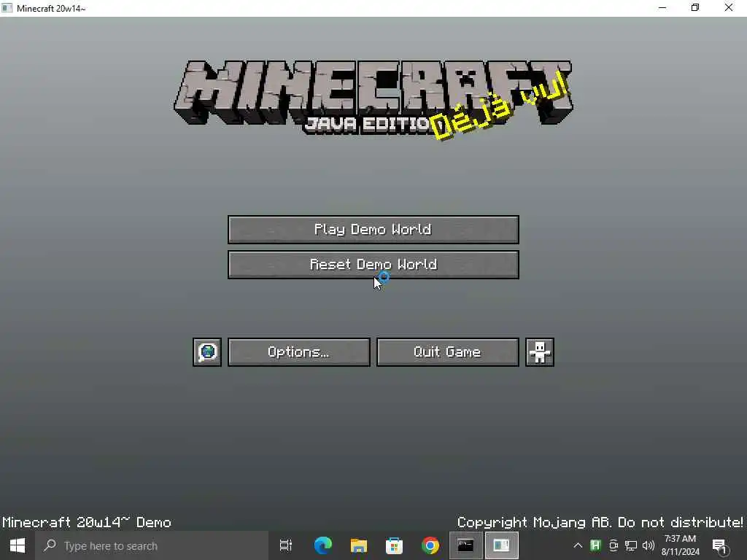Open Microsoft Store from taskbar
Viewport: 747px width, 560px height.
click(394, 545)
